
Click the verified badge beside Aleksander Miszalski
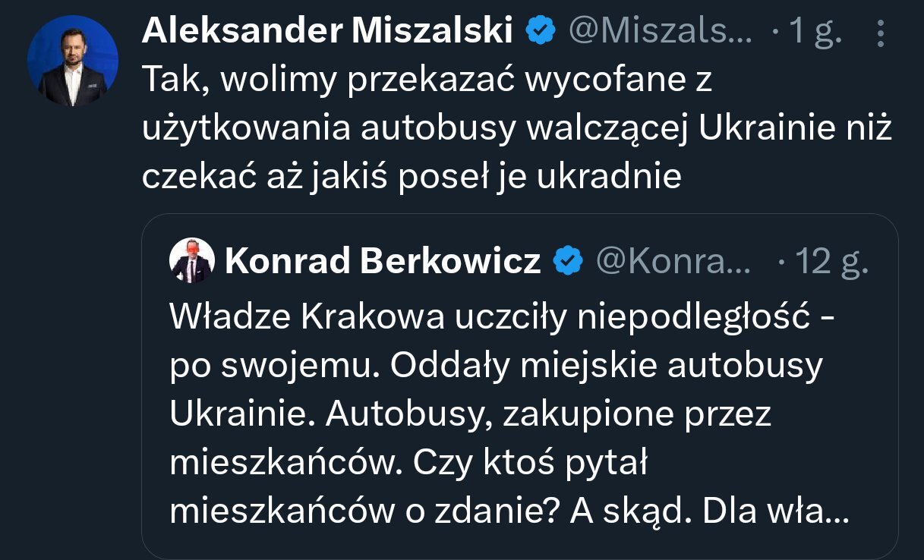541,32
